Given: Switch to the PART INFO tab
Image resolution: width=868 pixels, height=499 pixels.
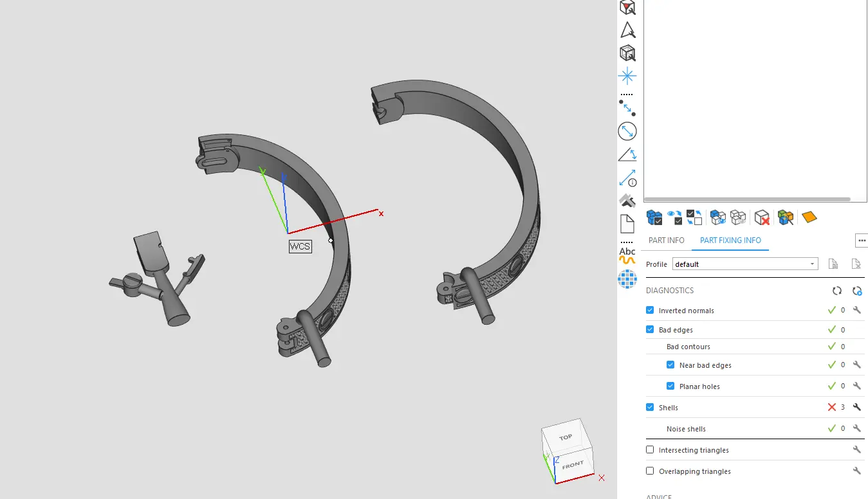Looking at the screenshot, I should [x=666, y=240].
